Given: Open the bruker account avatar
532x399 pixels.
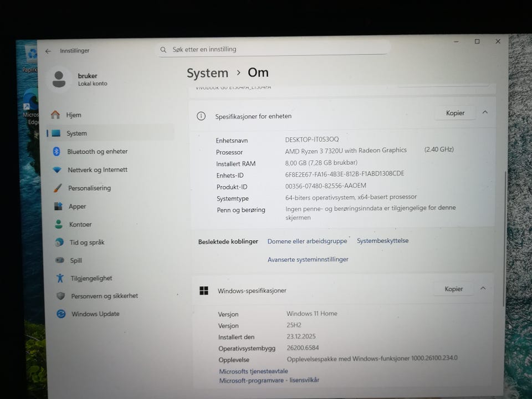Looking at the screenshot, I should [59, 79].
